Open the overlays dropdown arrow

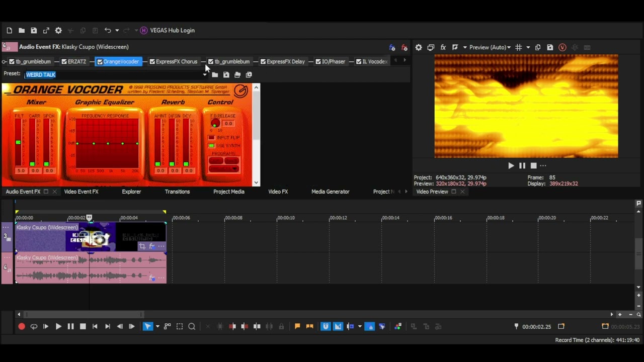click(x=528, y=47)
